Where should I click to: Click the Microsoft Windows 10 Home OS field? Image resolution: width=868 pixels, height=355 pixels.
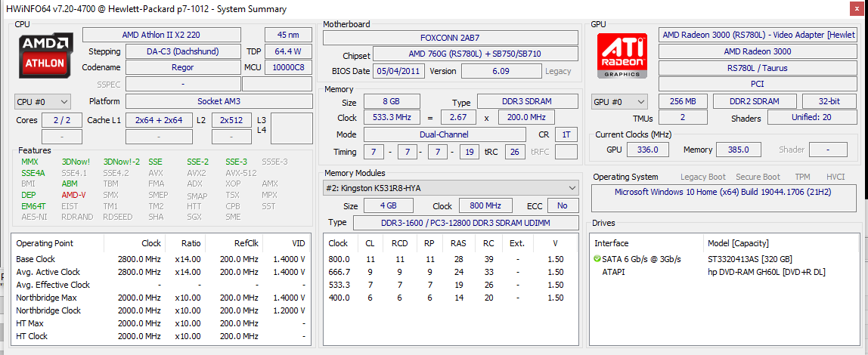(x=724, y=199)
